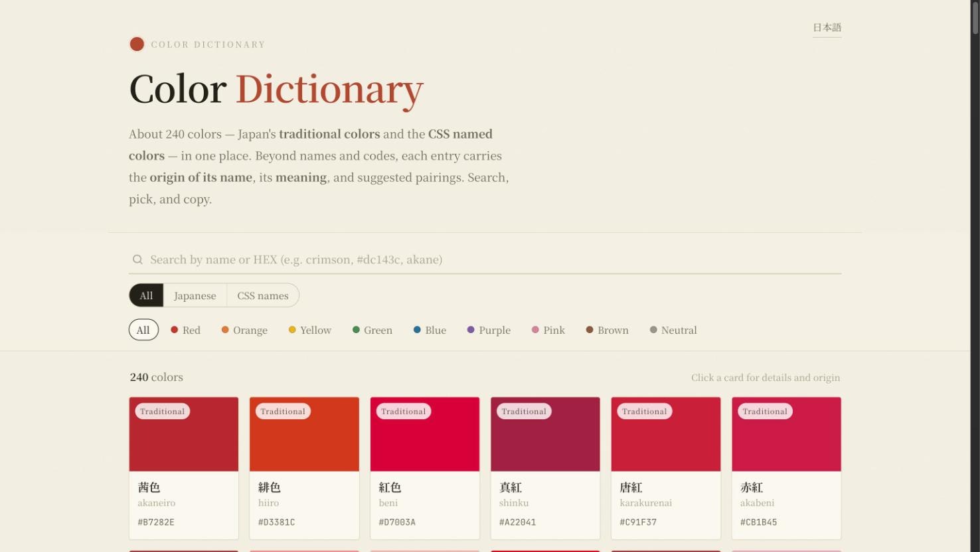Screen dimensions: 980x552
Task: Open the shinku color swatch
Action: coord(545,435)
